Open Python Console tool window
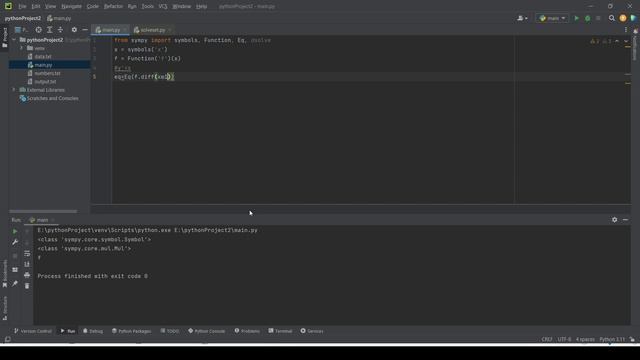 [207, 331]
